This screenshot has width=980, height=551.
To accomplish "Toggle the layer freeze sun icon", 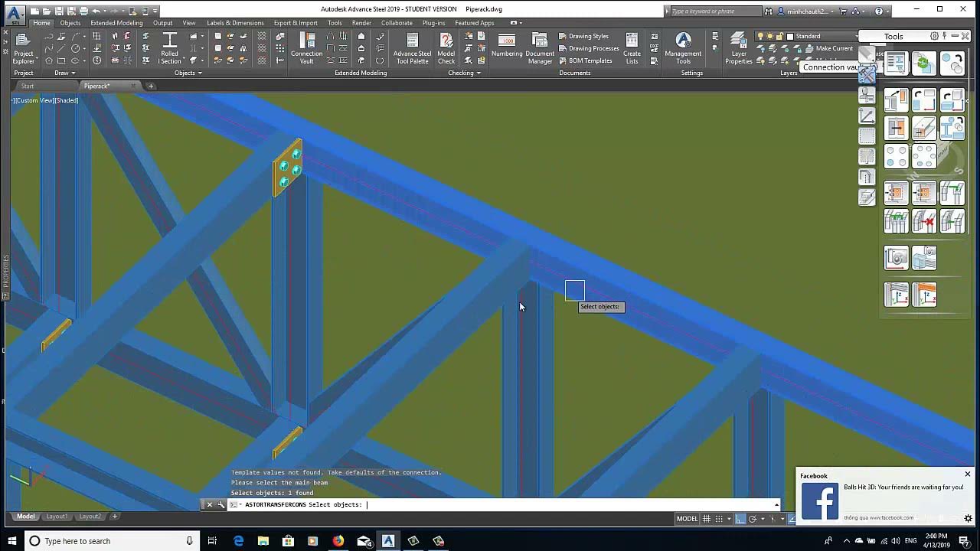I will pos(770,36).
